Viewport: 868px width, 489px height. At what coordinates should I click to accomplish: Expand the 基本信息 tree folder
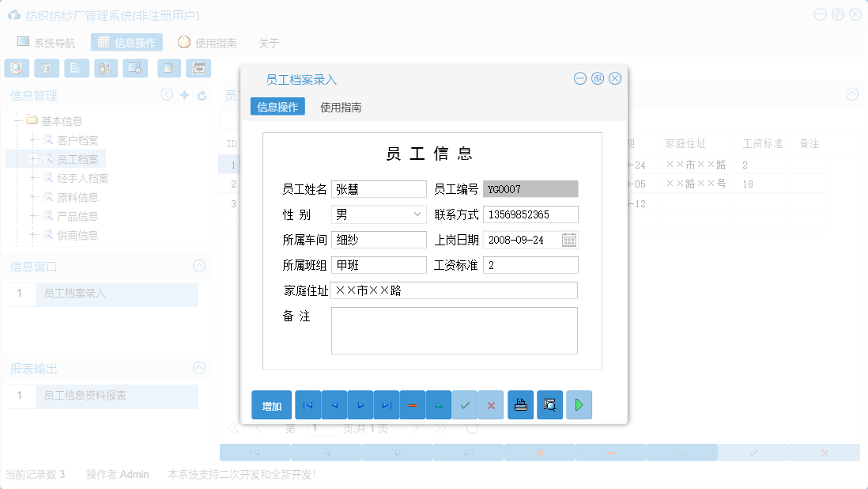[18, 120]
